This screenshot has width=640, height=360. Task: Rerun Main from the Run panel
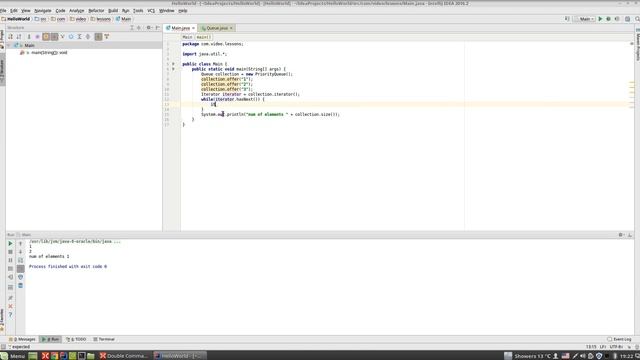(10, 243)
